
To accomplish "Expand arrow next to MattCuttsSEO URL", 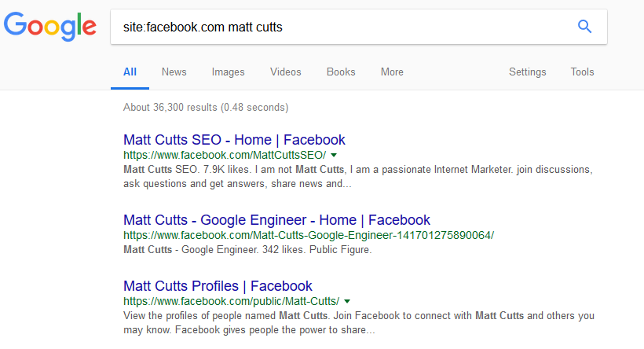I will click(334, 155).
